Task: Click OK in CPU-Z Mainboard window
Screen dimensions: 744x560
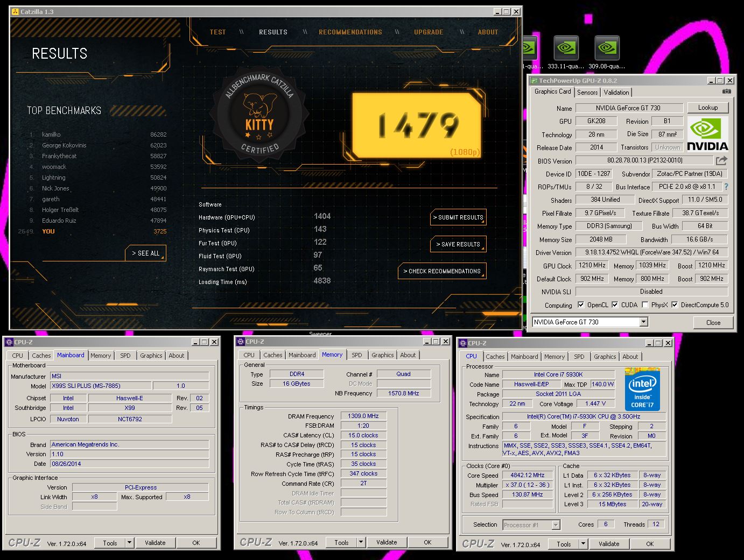Action: (196, 543)
